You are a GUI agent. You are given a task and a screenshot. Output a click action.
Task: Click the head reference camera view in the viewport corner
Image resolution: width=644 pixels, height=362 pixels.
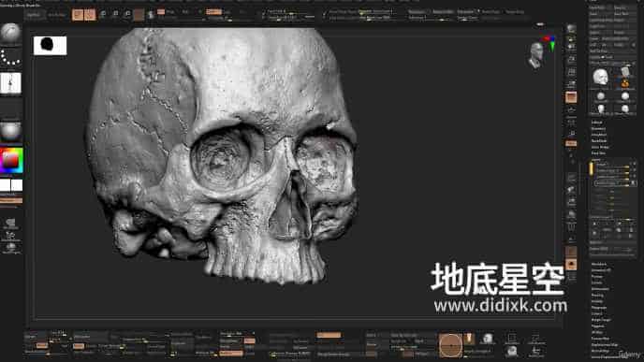pyautogui.click(x=536, y=55)
